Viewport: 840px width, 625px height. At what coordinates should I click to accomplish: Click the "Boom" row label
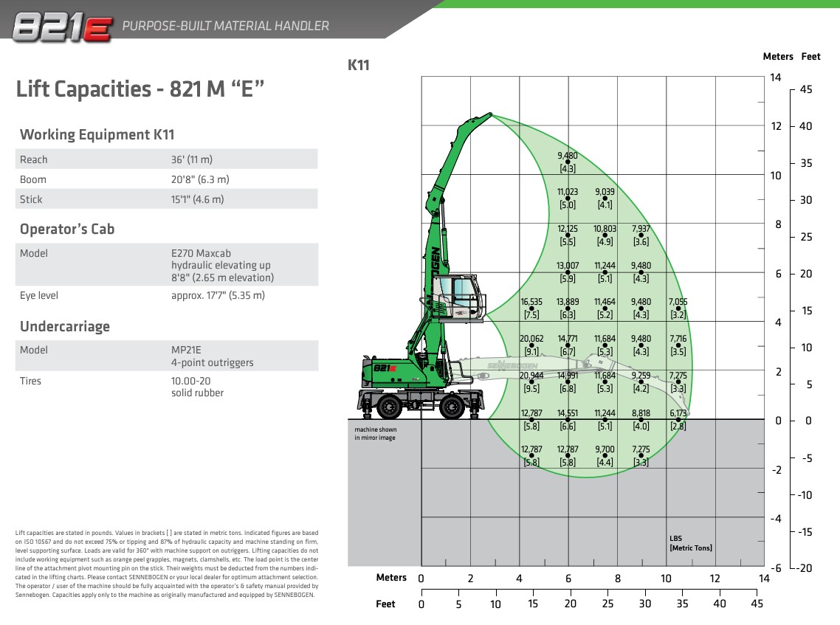(x=33, y=179)
